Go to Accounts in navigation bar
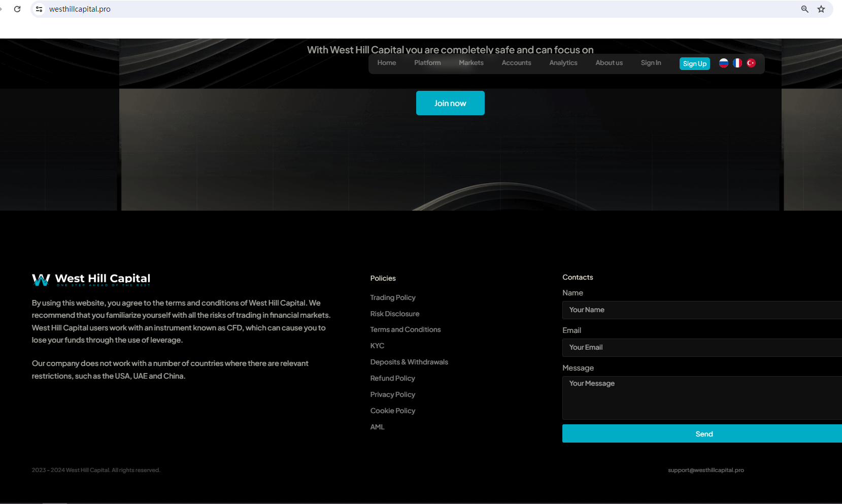 tap(516, 63)
